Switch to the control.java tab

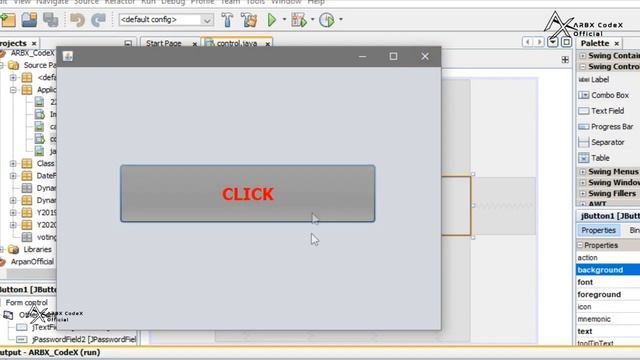click(x=237, y=43)
